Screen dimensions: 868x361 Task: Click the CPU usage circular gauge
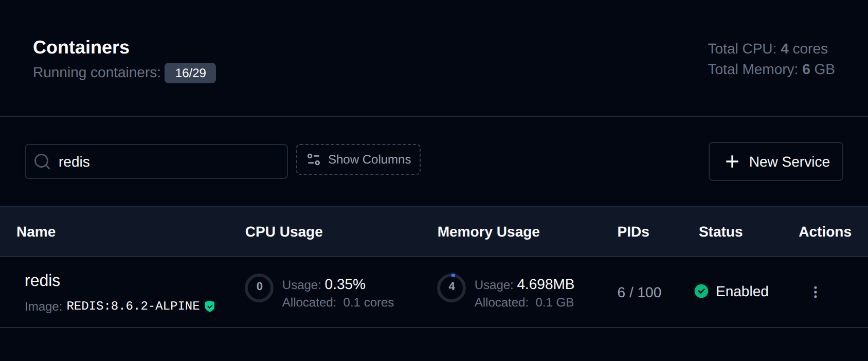[x=259, y=287]
